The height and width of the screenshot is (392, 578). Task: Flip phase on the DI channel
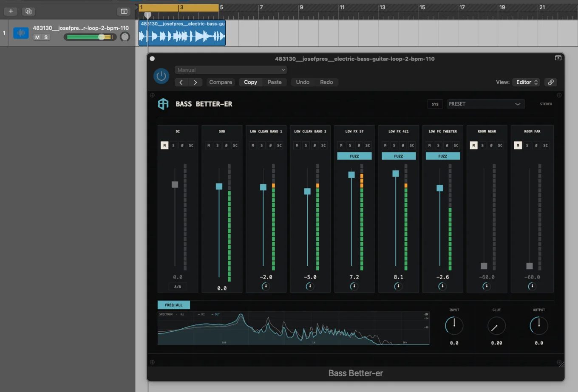(x=182, y=145)
